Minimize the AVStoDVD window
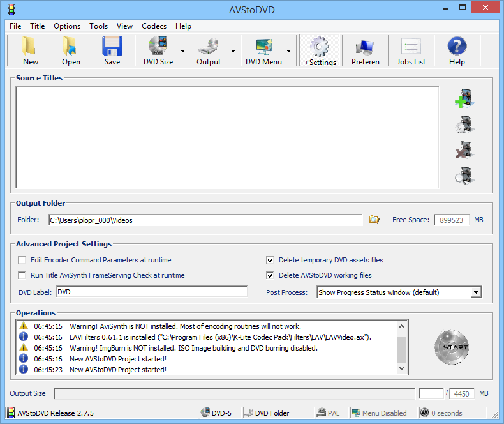The height and width of the screenshot is (424, 504). (x=445, y=8)
